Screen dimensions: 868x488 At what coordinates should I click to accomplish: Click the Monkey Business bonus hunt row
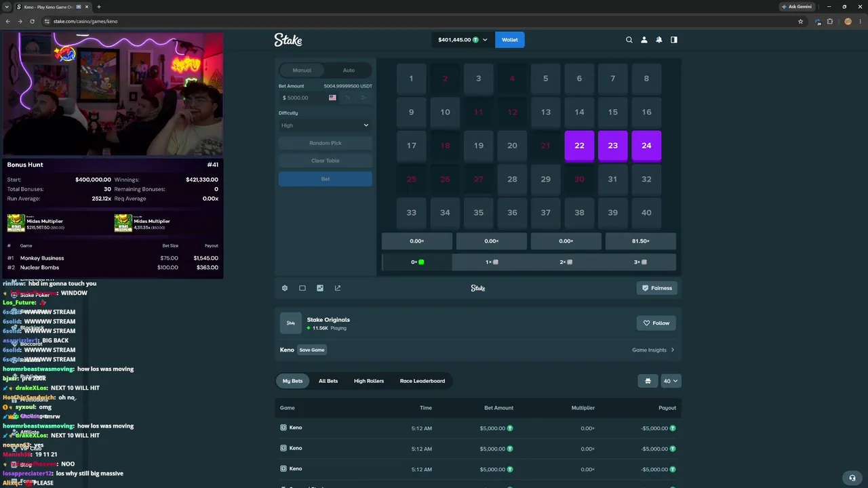tap(113, 258)
